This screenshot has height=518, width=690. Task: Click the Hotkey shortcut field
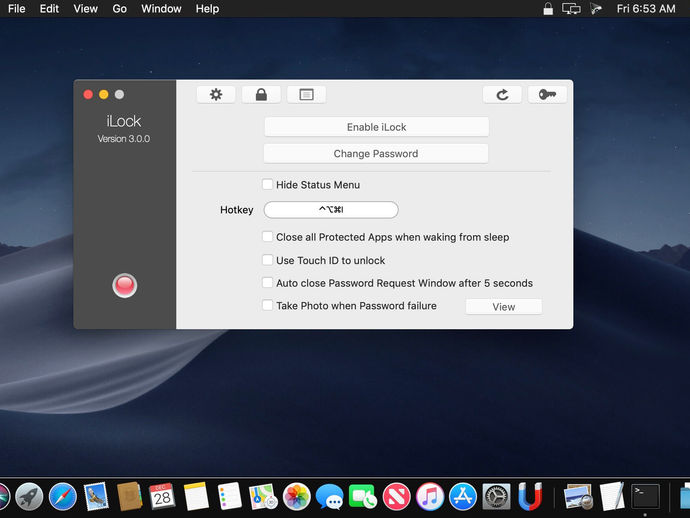click(x=331, y=209)
